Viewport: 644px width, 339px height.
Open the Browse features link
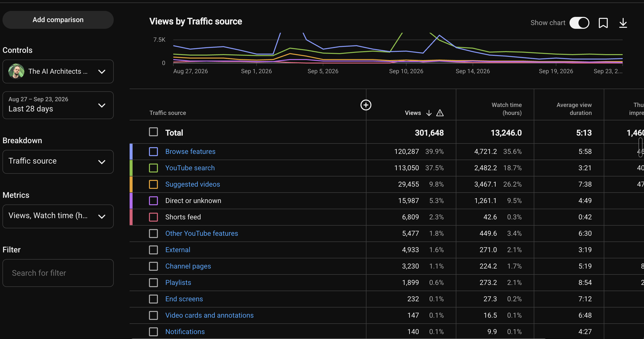(190, 151)
